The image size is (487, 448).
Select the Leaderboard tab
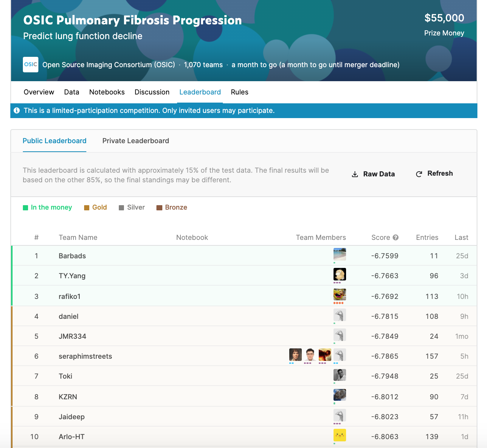click(200, 92)
